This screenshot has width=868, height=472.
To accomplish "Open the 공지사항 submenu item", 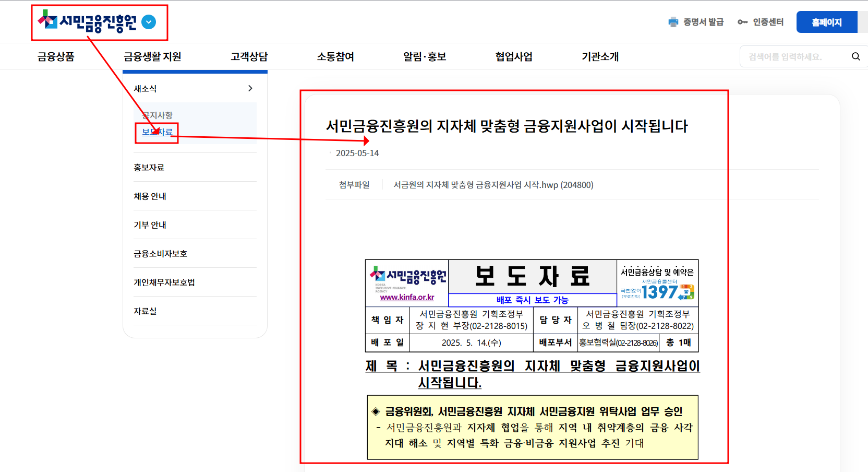I will [x=157, y=115].
